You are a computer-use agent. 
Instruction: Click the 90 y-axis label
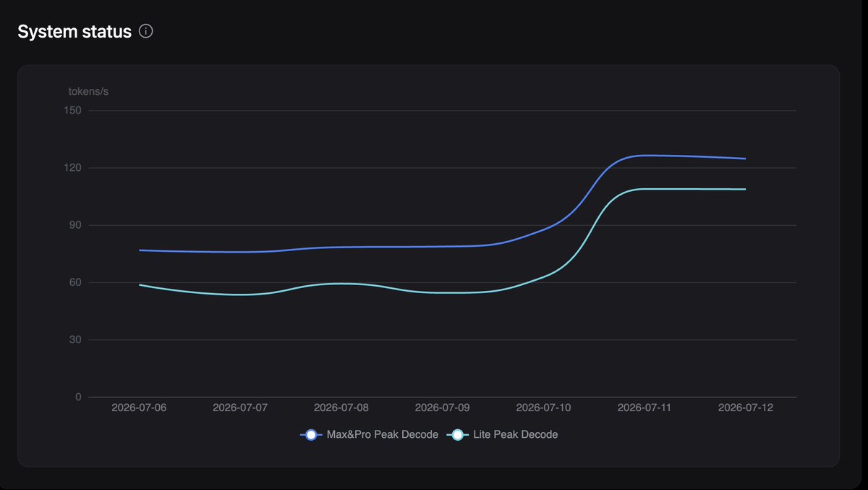(x=77, y=225)
